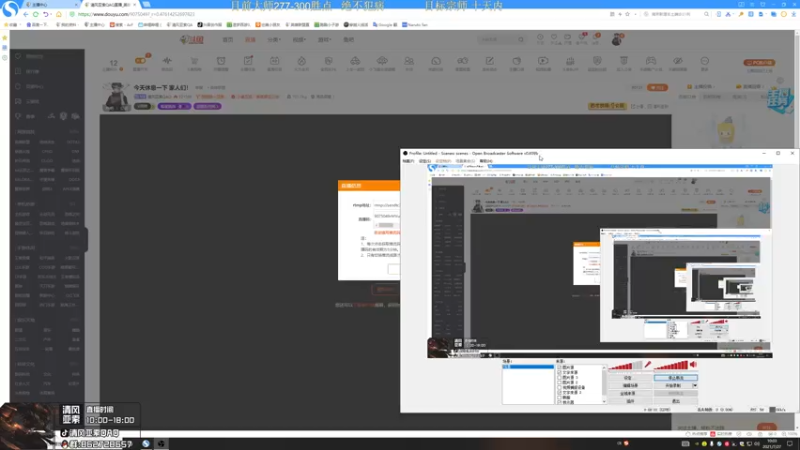Click the 全局来源 button in OBS
Image resolution: width=800 pixels, height=450 pixels.
(x=628, y=393)
